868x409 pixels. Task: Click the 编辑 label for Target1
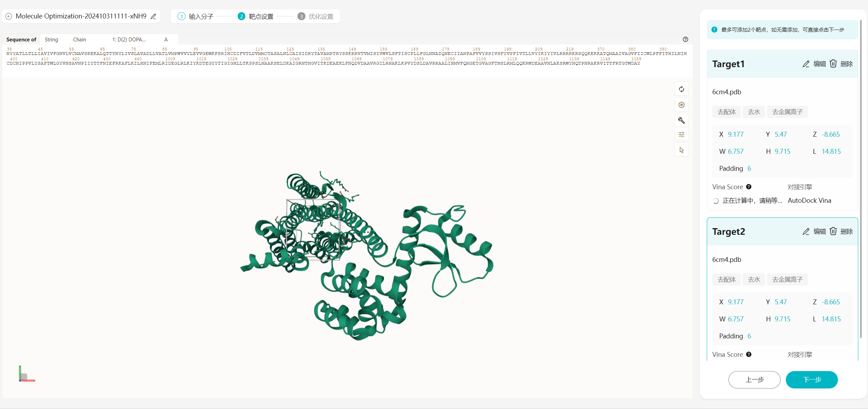point(819,64)
